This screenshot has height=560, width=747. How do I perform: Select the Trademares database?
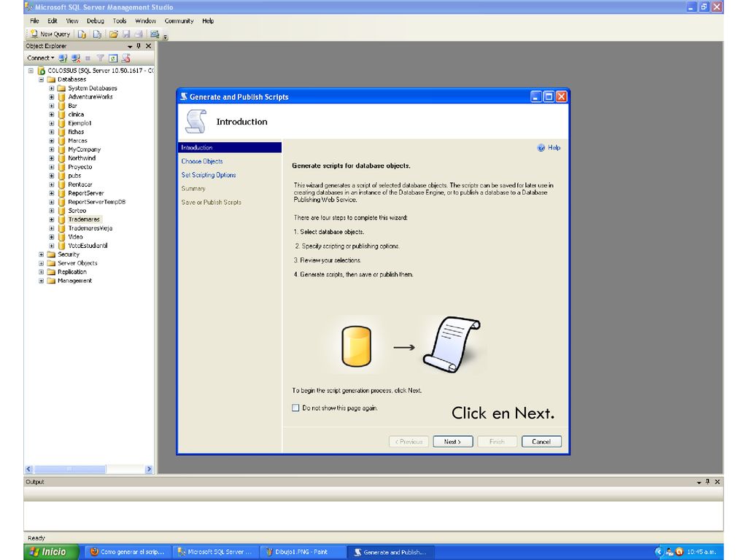tap(84, 219)
